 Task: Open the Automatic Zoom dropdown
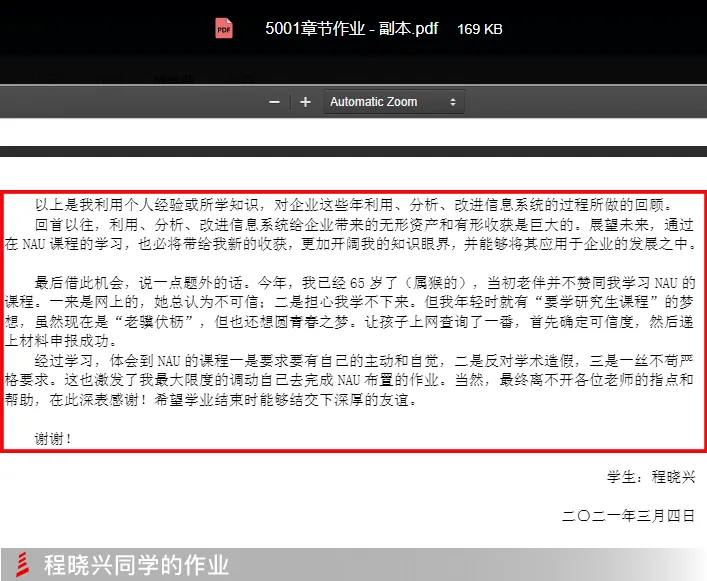394,102
